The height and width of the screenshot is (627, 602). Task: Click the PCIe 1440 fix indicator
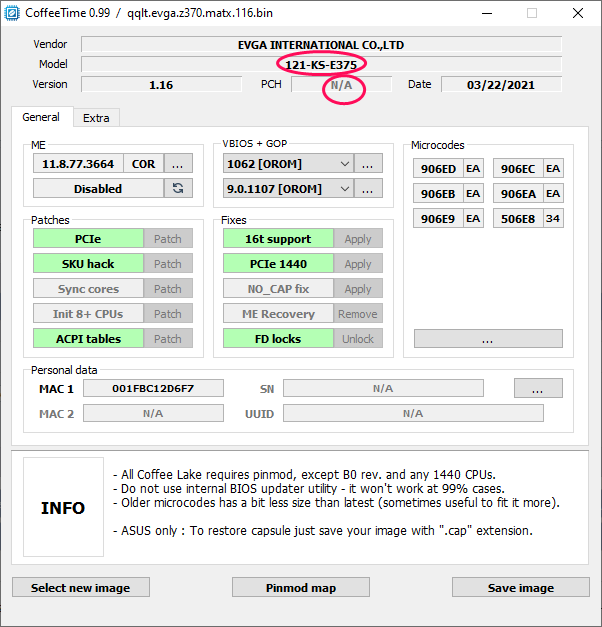click(x=278, y=264)
